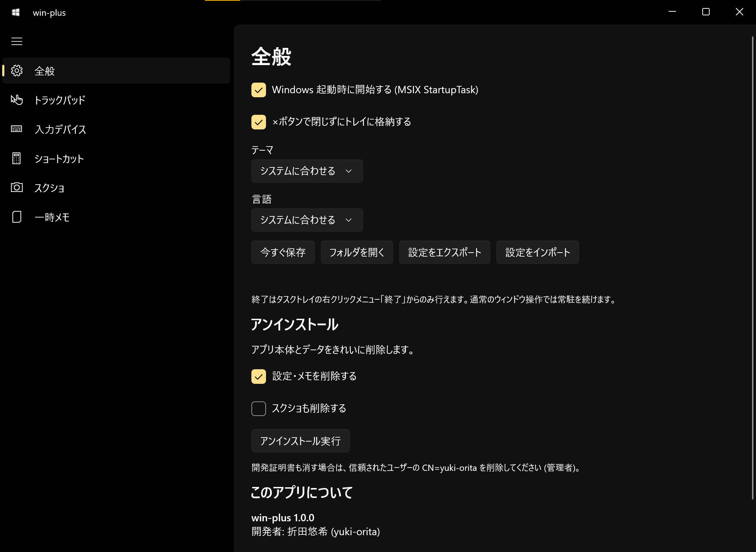Open the 入力デバイス page
This screenshot has width=756, height=552.
click(116, 129)
